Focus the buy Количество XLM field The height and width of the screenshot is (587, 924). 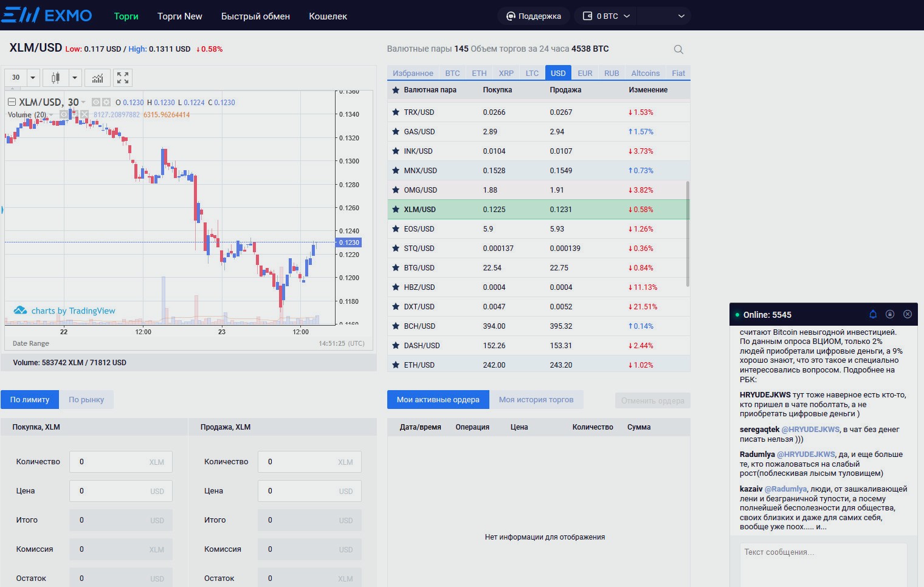pos(121,462)
